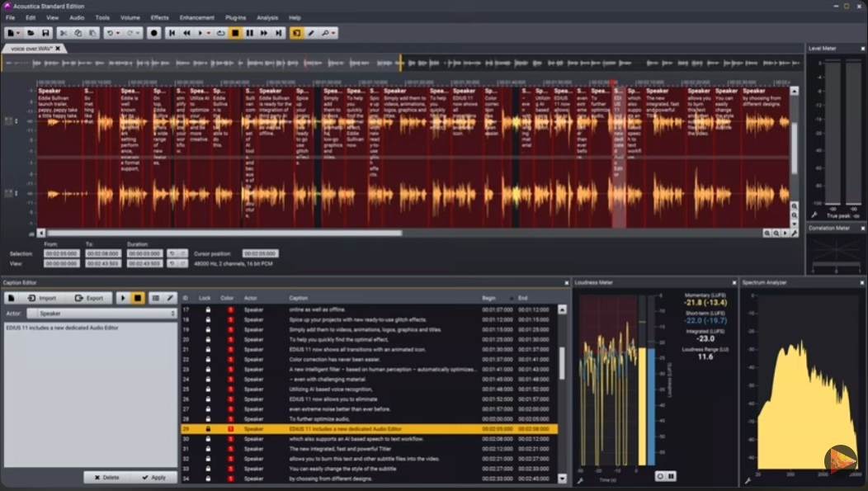Open the Analysis menu
Viewport: 868px width, 491px height.
pyautogui.click(x=267, y=17)
